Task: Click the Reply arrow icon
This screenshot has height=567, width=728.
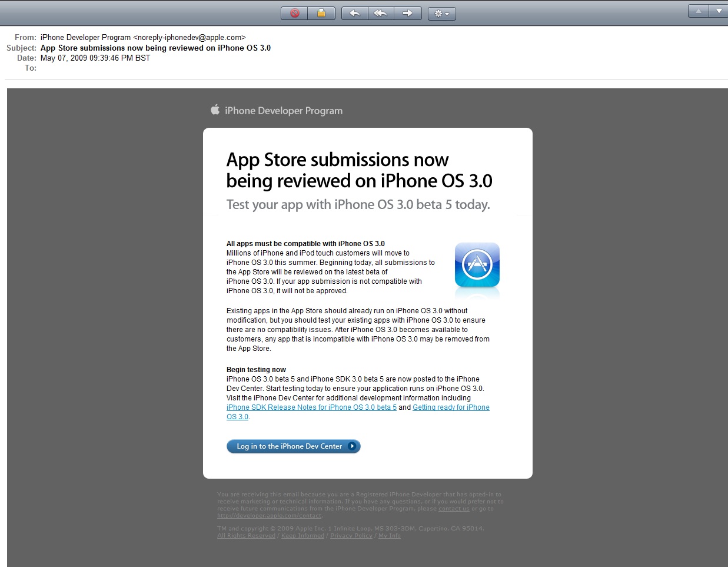Action: pos(354,13)
